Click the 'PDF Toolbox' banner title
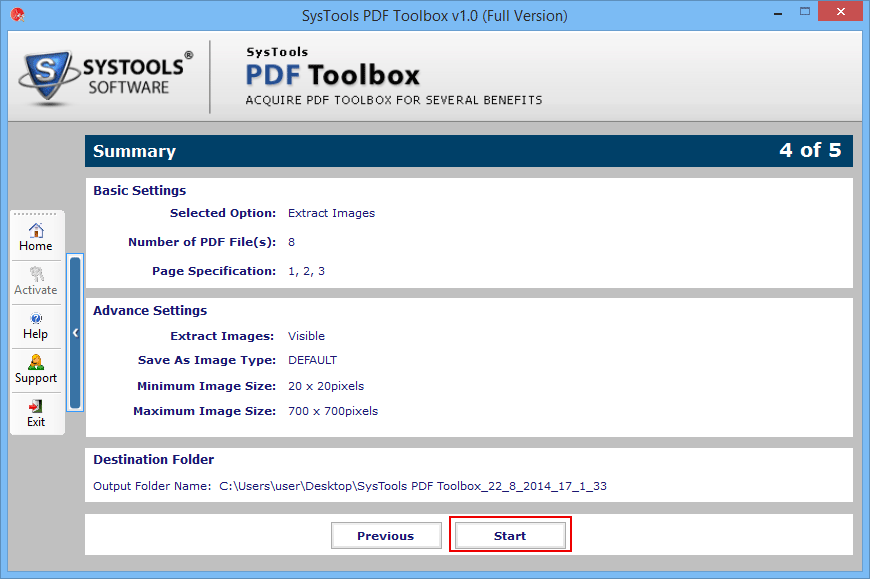Screen dimensions: 870x579 coord(332,75)
